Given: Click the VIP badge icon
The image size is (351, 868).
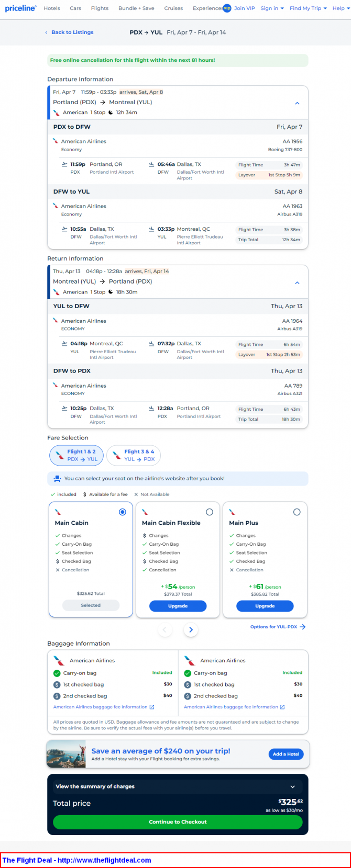Looking at the screenshot, I should pyautogui.click(x=227, y=8).
